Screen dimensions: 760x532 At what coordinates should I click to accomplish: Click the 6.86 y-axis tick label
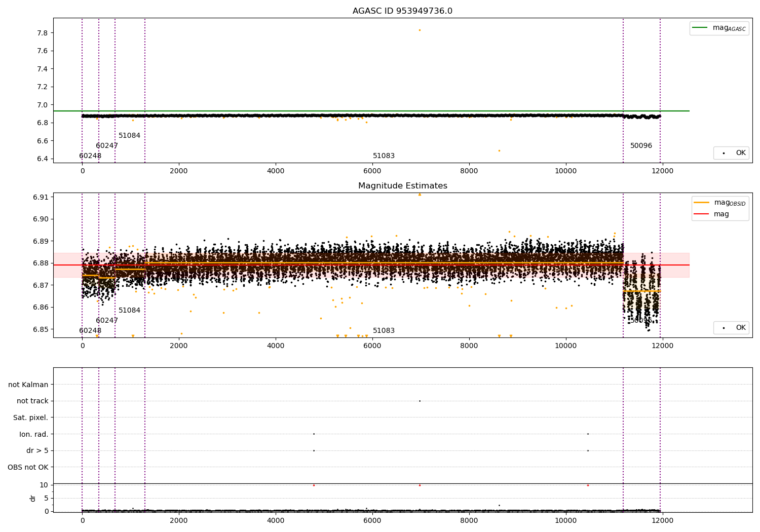click(x=41, y=307)
